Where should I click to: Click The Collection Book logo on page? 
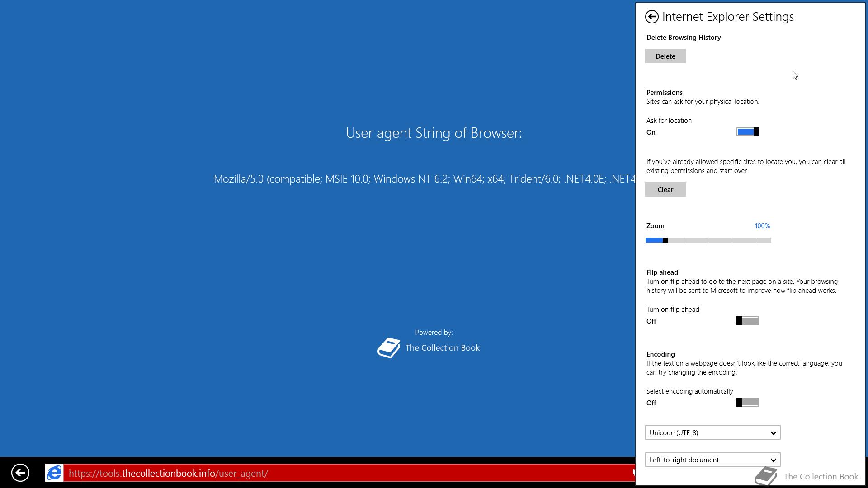pos(389,348)
